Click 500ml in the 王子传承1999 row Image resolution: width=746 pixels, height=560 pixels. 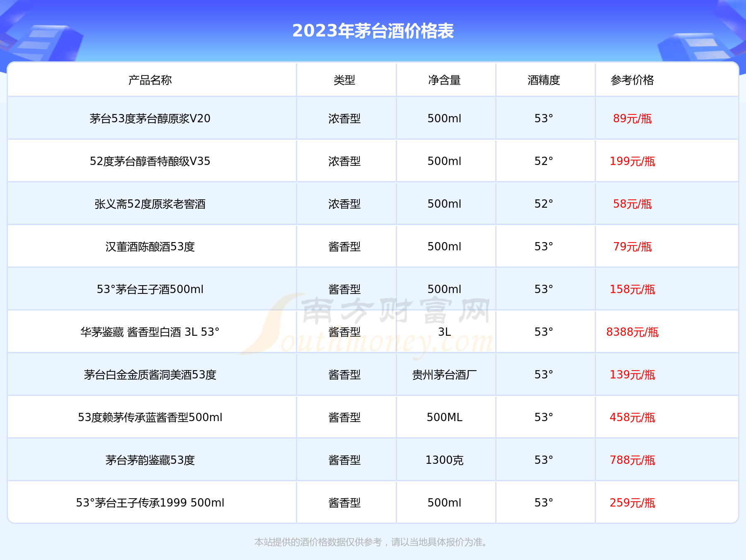pos(444,503)
